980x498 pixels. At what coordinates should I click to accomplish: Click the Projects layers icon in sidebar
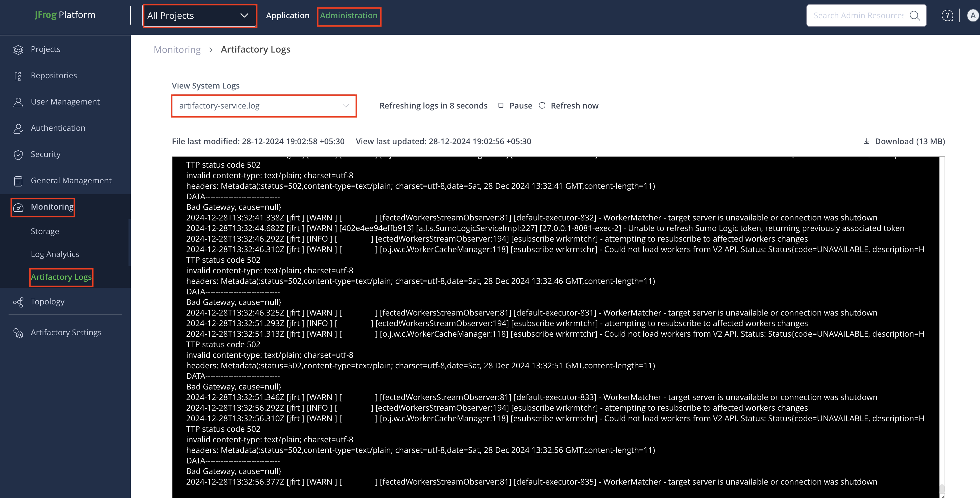(x=18, y=50)
